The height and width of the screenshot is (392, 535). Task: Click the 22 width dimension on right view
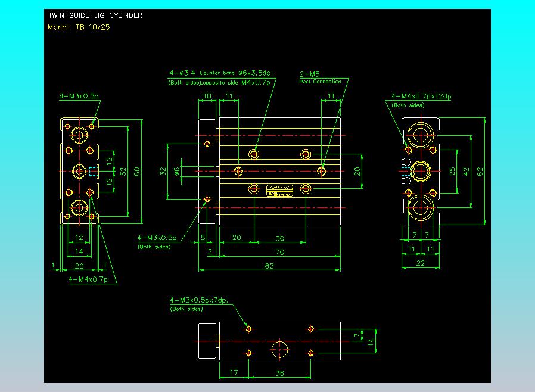pos(421,263)
